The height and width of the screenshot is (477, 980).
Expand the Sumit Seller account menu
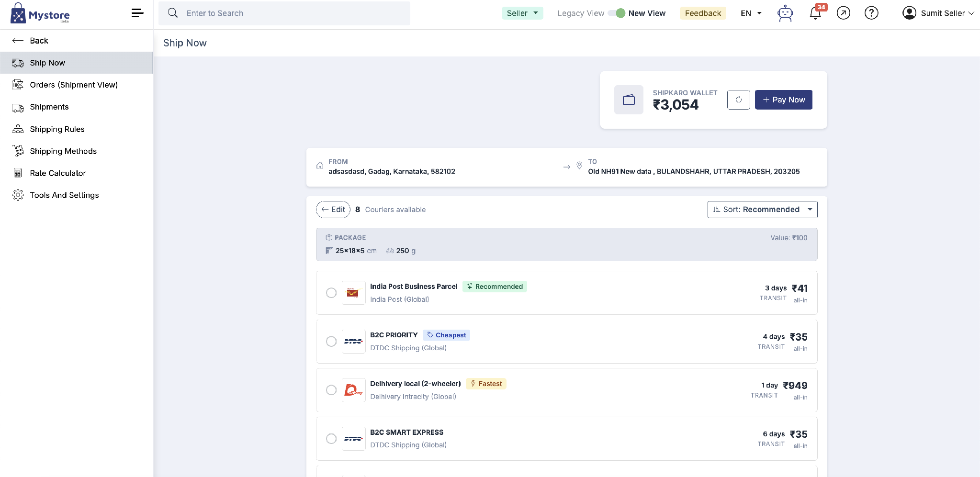click(938, 13)
